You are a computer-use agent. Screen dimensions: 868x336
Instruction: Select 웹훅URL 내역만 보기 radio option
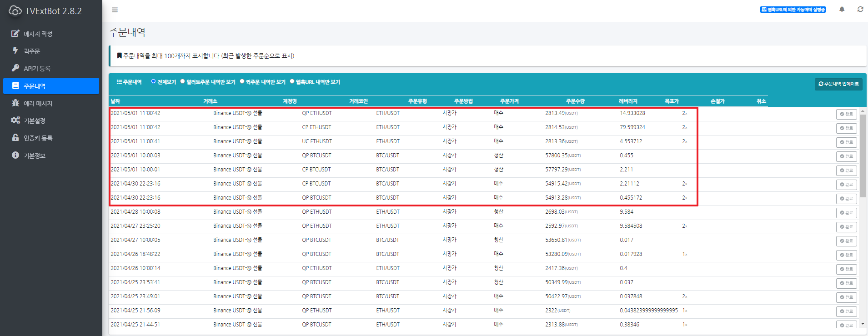[292, 81]
